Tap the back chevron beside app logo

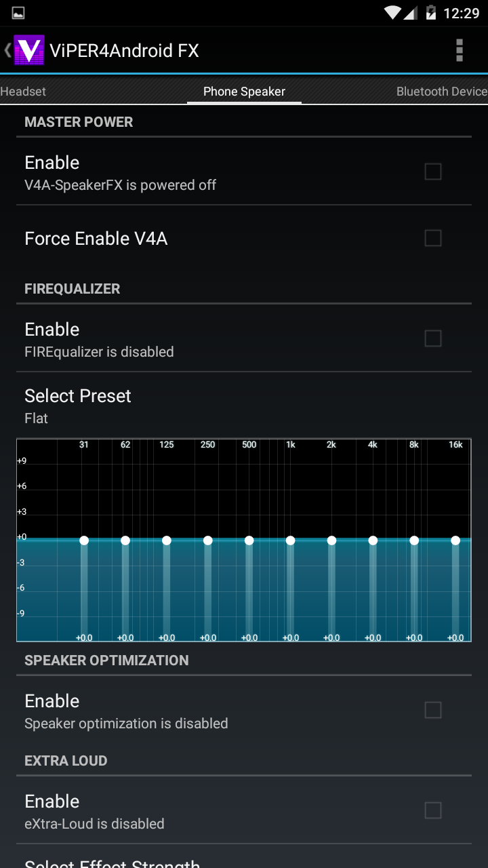tap(7, 50)
